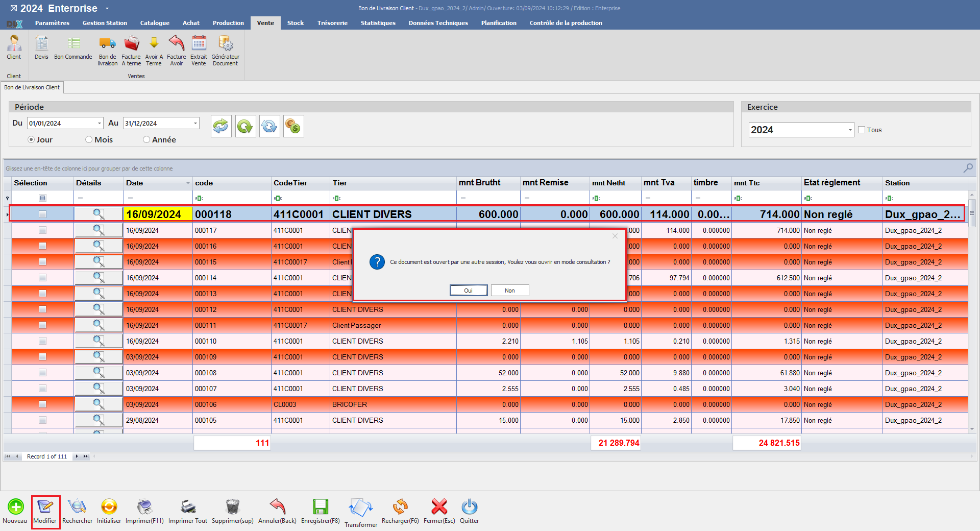
Task: Open the Du date dropdown
Action: 100,124
